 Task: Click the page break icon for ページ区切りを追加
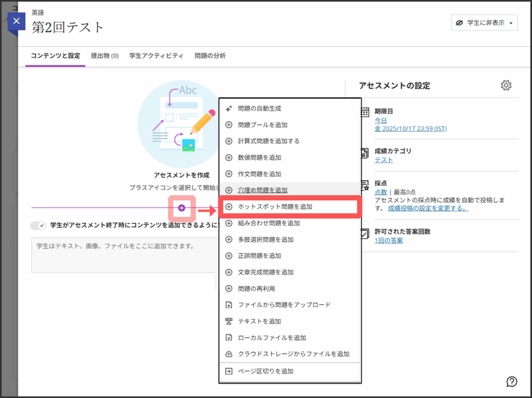229,371
